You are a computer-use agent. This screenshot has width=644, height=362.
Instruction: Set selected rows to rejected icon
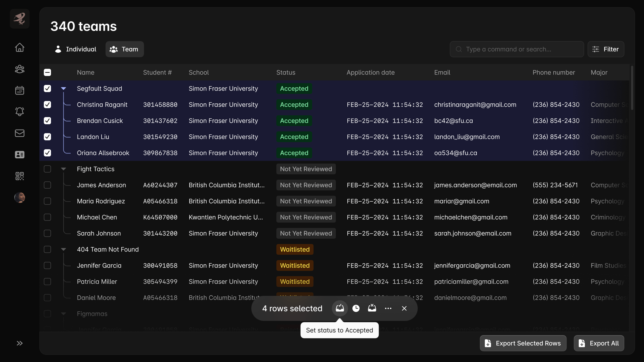pyautogui.click(x=372, y=308)
